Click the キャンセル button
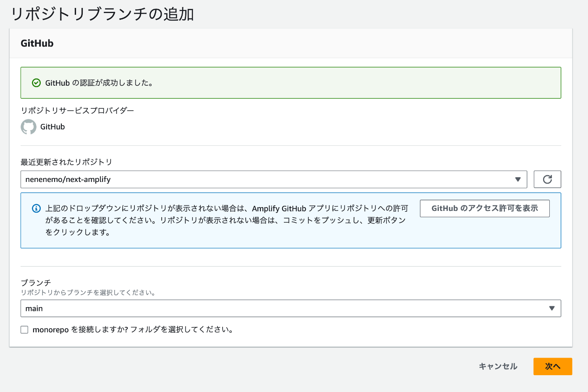The height and width of the screenshot is (392, 588). (x=498, y=366)
